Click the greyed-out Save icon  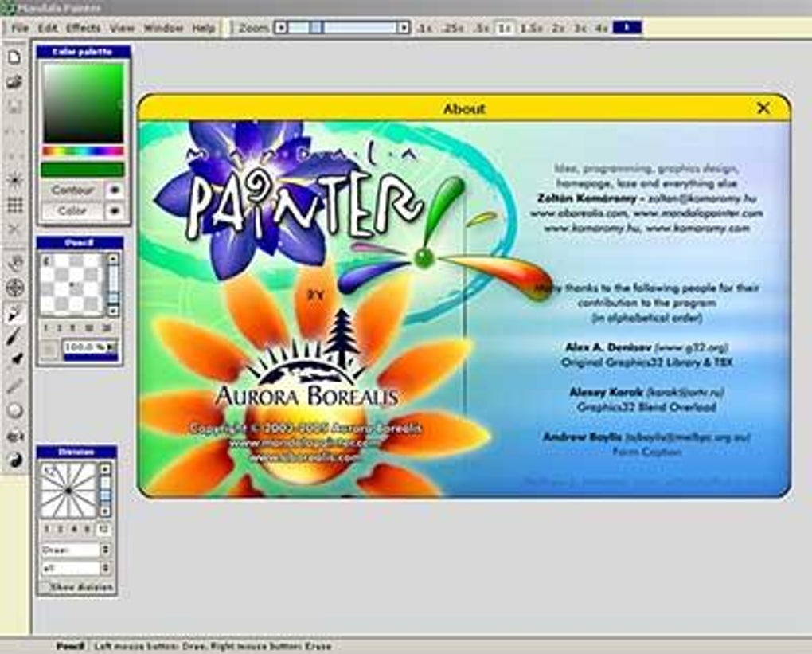(14, 106)
